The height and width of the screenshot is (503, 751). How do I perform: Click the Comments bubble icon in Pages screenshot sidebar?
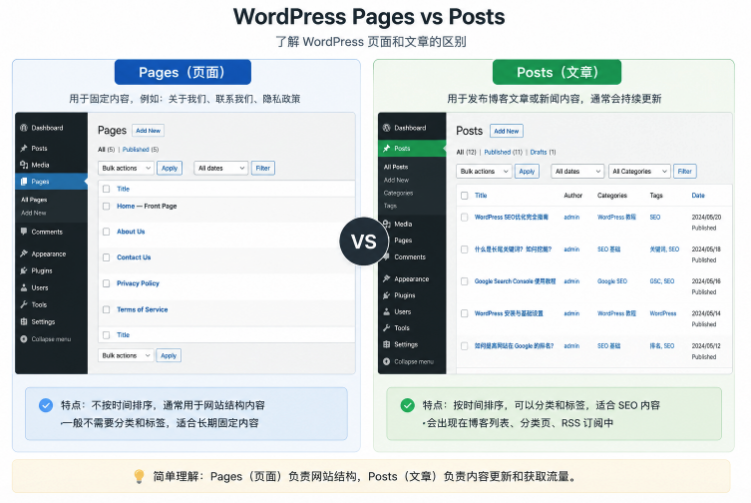coord(23,231)
